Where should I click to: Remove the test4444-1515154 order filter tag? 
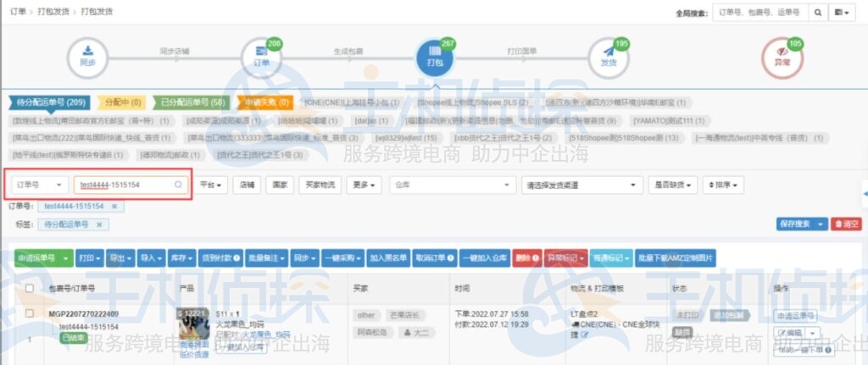click(114, 207)
